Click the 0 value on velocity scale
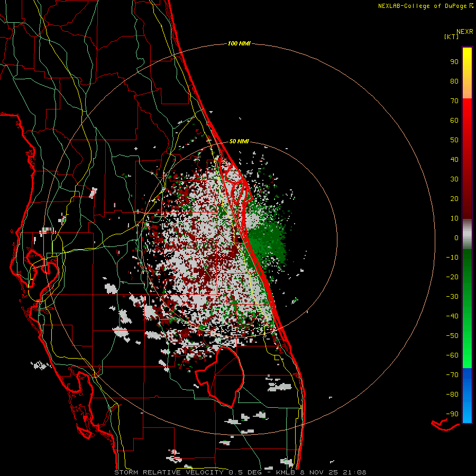476x476 pixels. 456,238
